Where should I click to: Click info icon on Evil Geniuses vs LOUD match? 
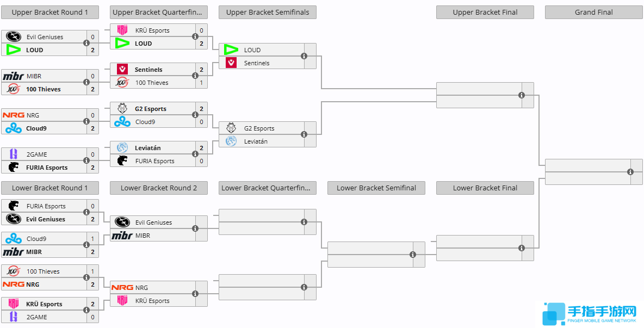86,44
